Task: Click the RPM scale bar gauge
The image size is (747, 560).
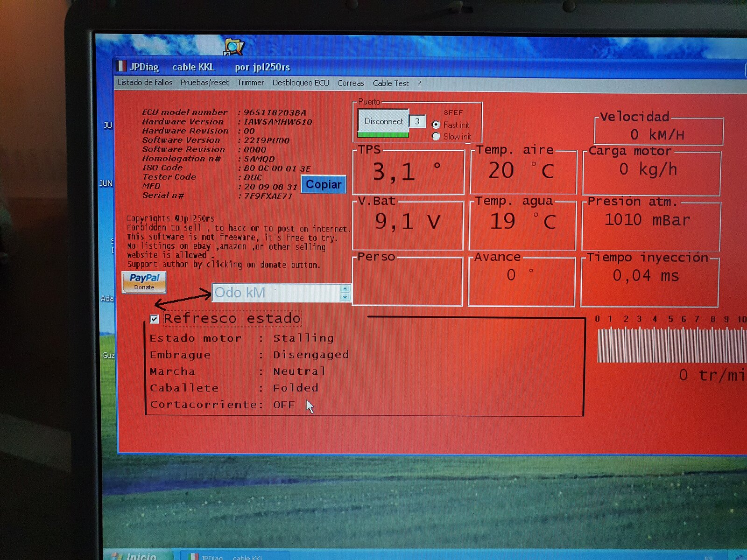Action: point(671,345)
